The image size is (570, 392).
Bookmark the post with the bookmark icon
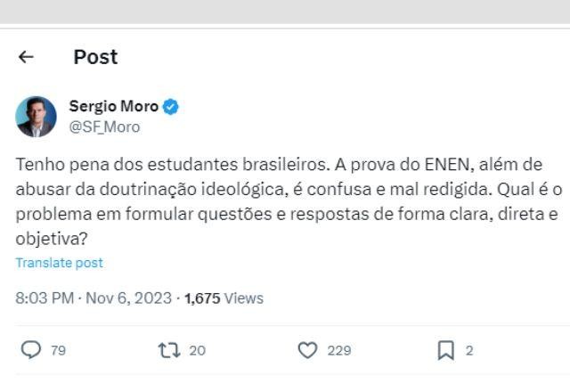click(x=446, y=350)
